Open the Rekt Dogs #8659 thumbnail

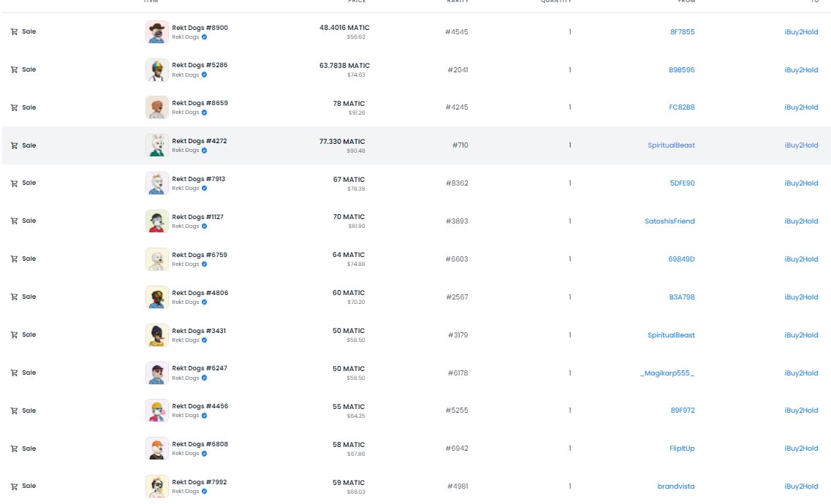(157, 107)
